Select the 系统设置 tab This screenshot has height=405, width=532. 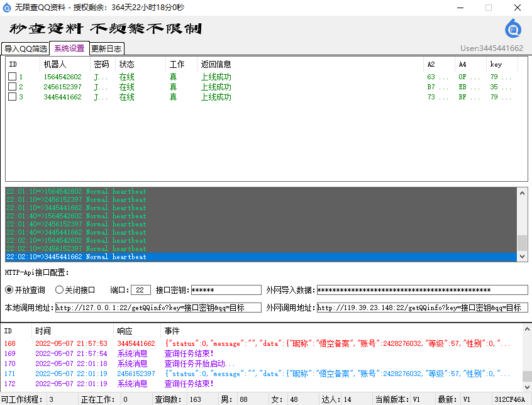pyautogui.click(x=69, y=48)
